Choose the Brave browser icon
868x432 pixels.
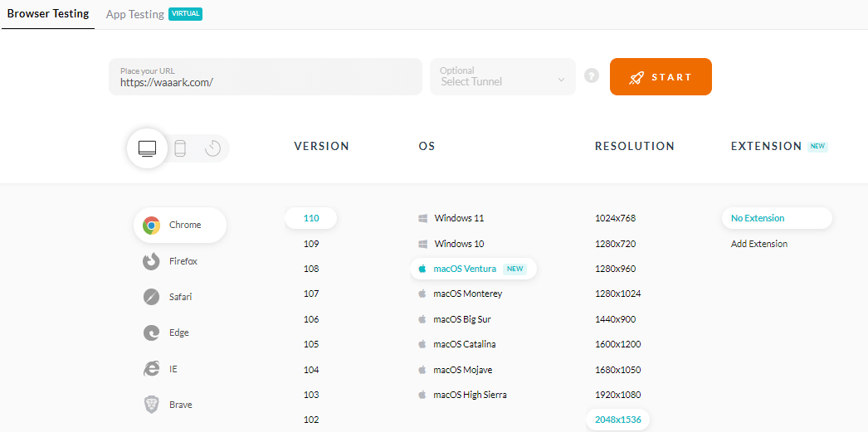151,405
